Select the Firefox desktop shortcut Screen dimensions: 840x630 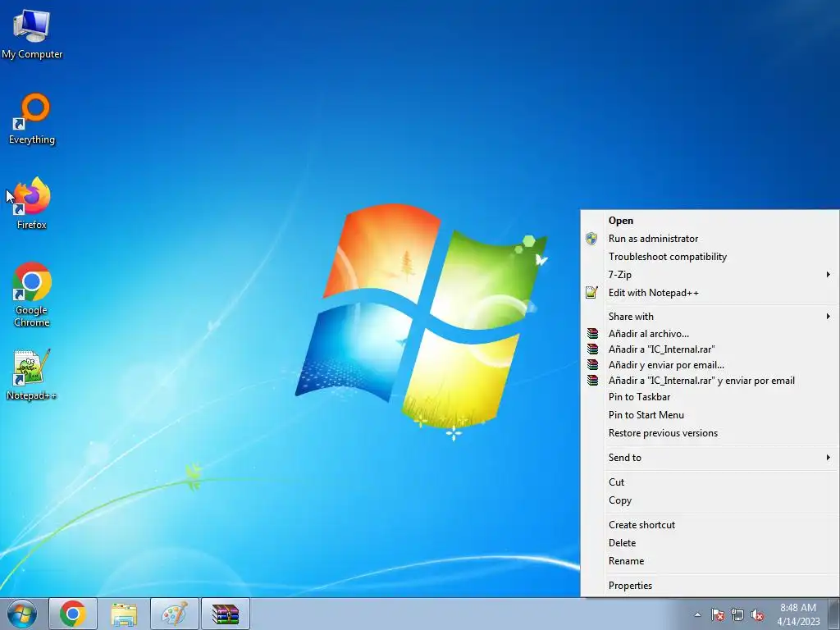click(32, 203)
